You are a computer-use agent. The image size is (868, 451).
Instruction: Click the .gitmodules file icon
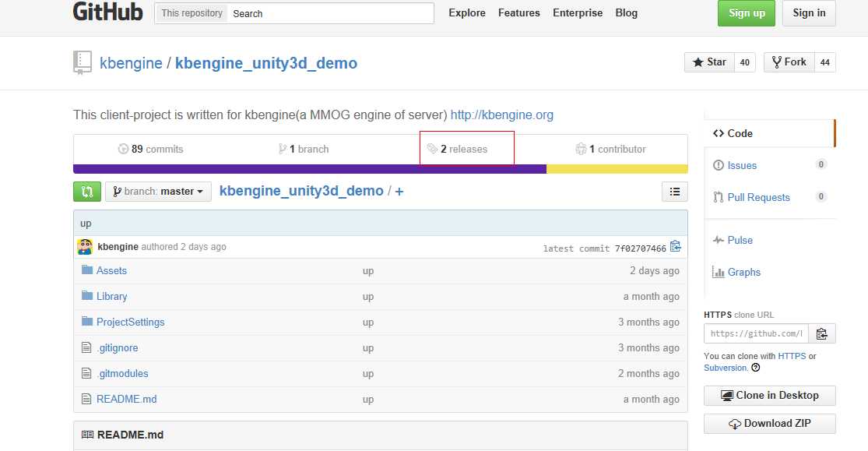(86, 373)
